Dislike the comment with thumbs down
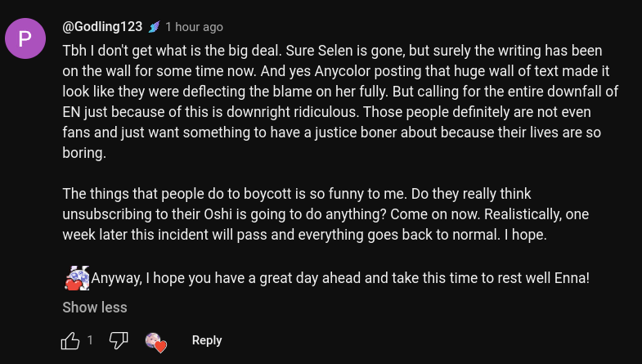 pyautogui.click(x=119, y=340)
